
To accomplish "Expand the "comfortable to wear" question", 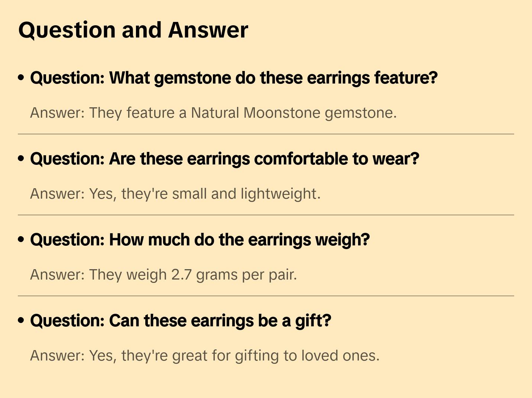I will 224,159.
